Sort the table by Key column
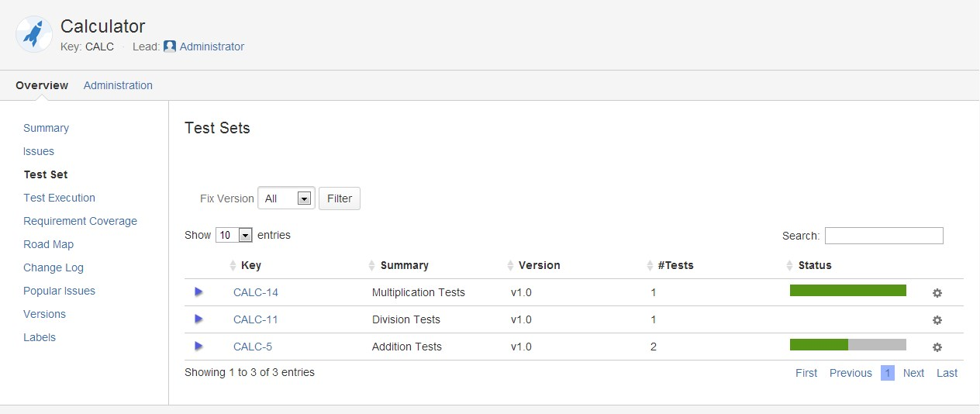This screenshot has height=414, width=980. click(x=251, y=265)
